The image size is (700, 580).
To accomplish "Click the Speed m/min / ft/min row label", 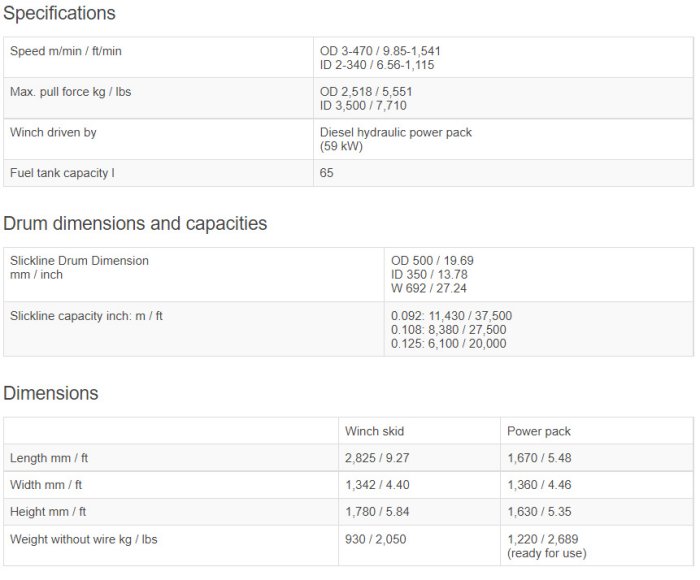I will [65, 51].
